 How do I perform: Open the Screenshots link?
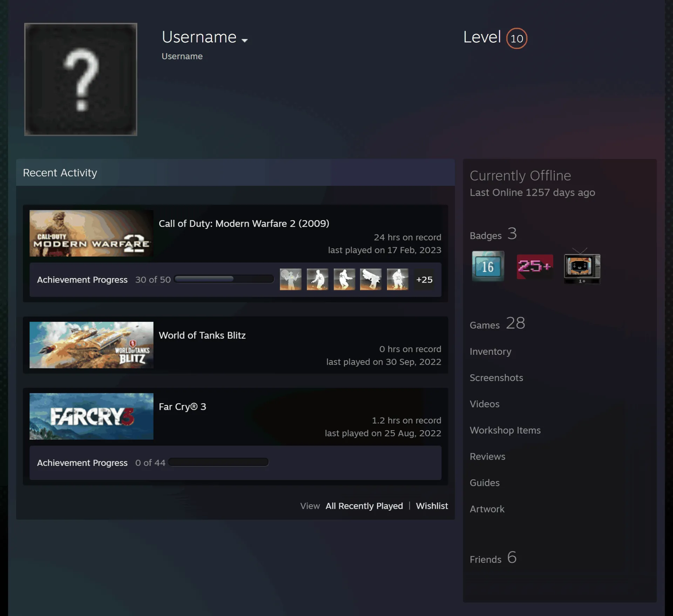496,378
